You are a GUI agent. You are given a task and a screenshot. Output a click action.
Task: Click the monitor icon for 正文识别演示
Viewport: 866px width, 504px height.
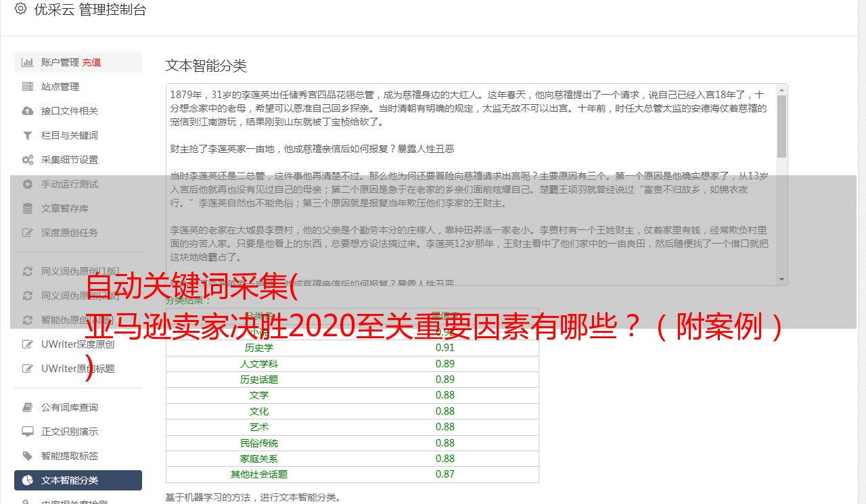[28, 432]
